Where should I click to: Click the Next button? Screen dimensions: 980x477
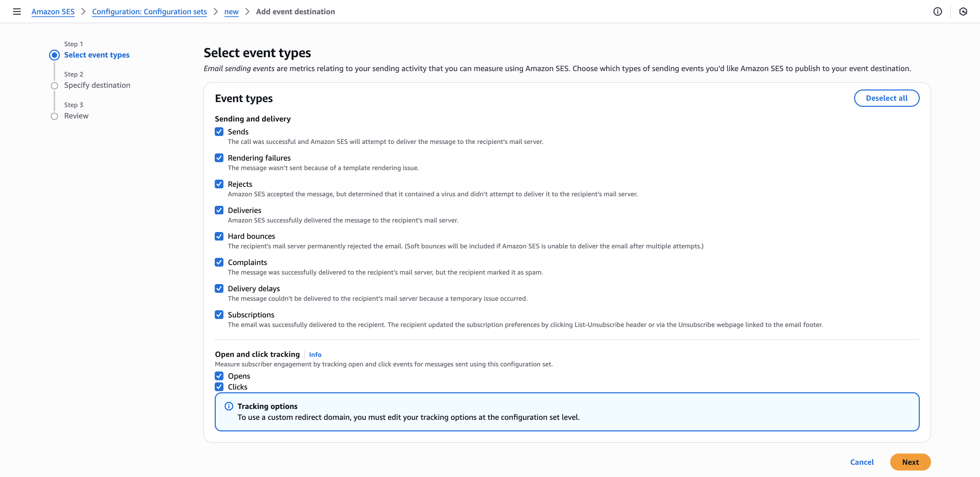coord(910,462)
